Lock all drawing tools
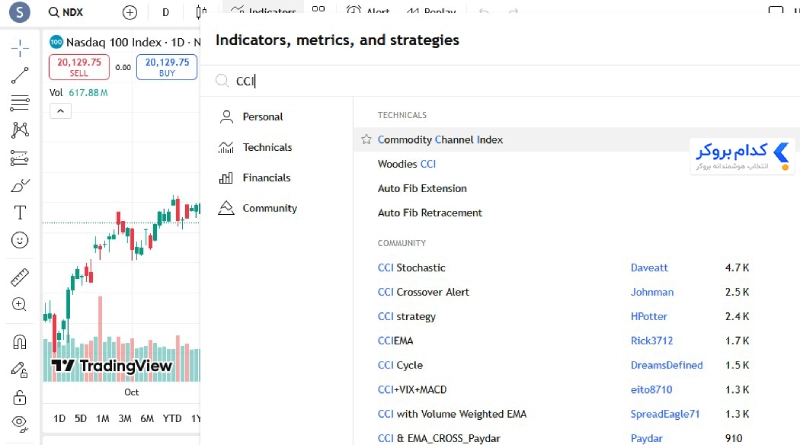This screenshot has height=445, width=800. pos(20,397)
